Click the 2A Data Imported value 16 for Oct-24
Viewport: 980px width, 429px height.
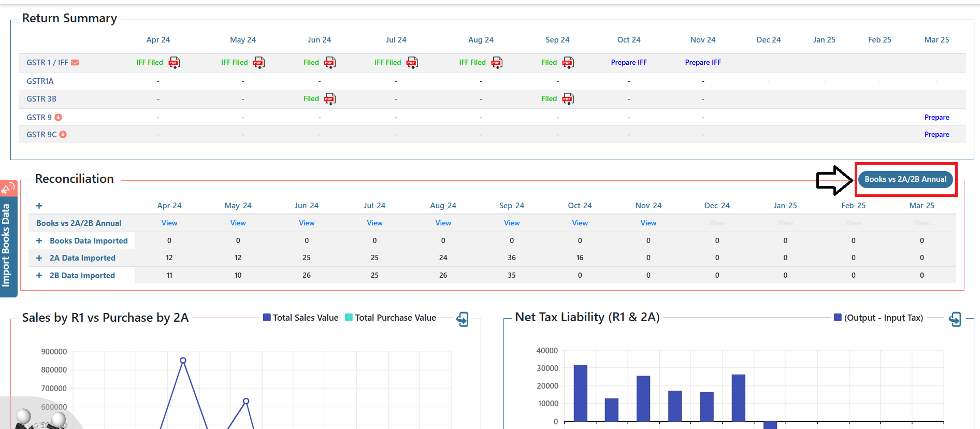pos(580,258)
